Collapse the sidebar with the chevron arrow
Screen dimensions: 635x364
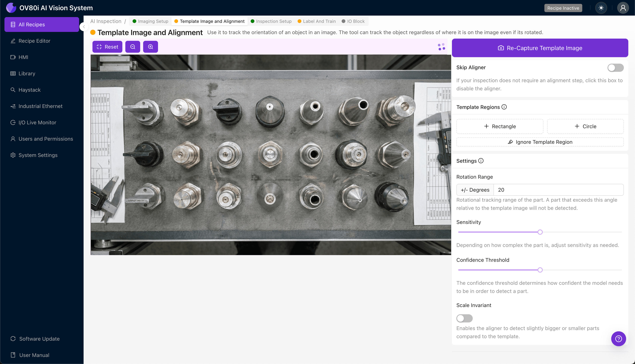(x=84, y=27)
